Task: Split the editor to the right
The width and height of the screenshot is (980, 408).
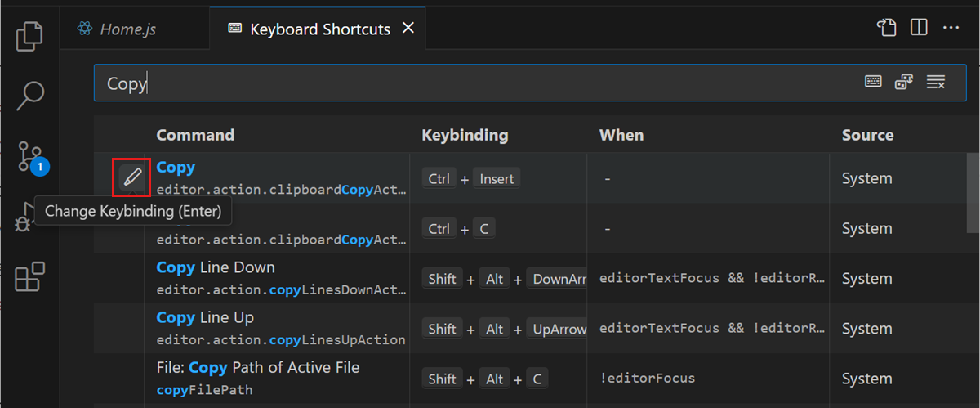Action: [919, 28]
